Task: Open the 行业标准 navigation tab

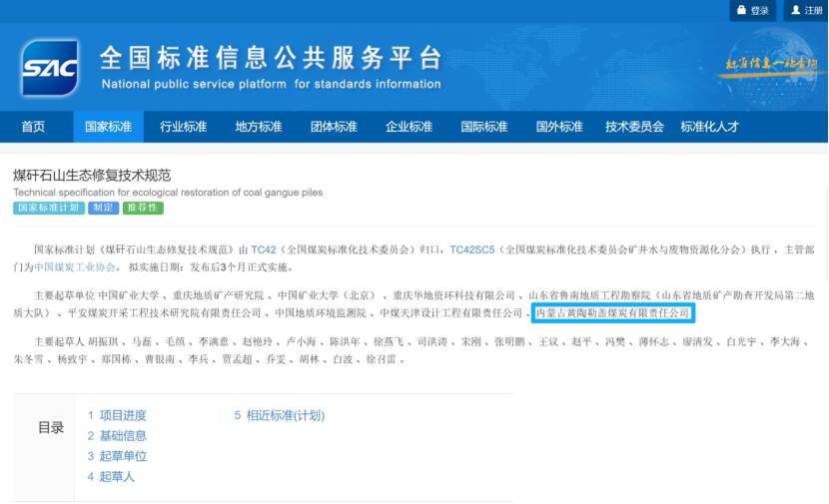Action: click(183, 127)
